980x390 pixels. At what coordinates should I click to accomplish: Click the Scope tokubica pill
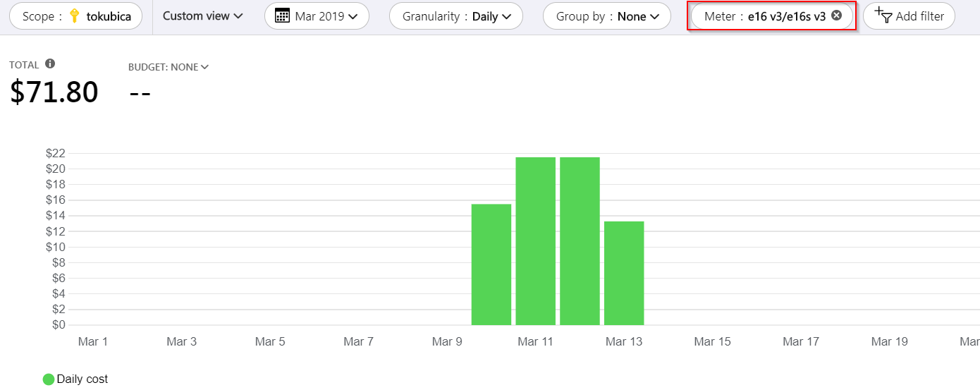(76, 16)
